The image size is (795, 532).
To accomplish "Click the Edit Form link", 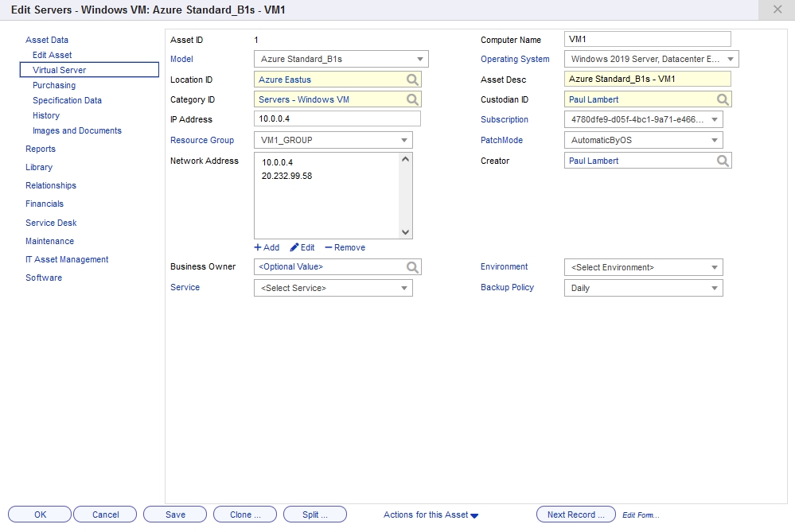I will click(641, 515).
